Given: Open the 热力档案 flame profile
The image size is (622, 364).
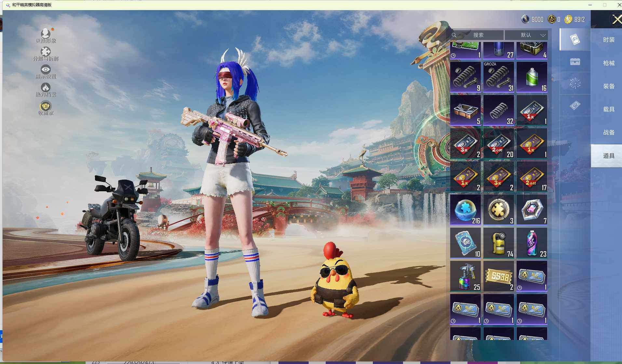Looking at the screenshot, I should 46,90.
